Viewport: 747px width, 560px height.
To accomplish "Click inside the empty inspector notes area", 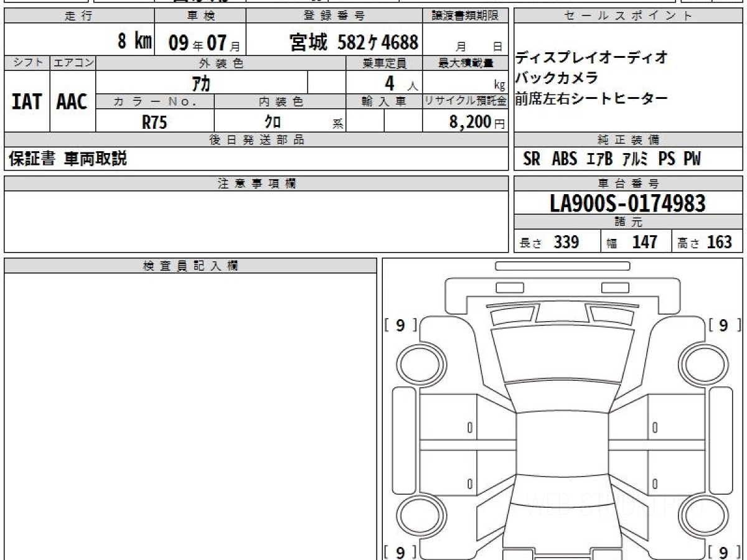I will coord(190,417).
